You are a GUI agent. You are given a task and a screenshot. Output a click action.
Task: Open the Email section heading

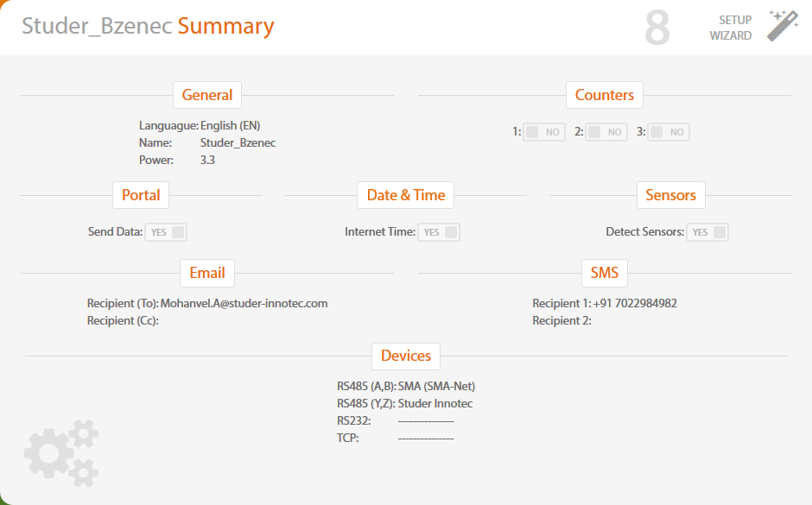pyautogui.click(x=207, y=273)
